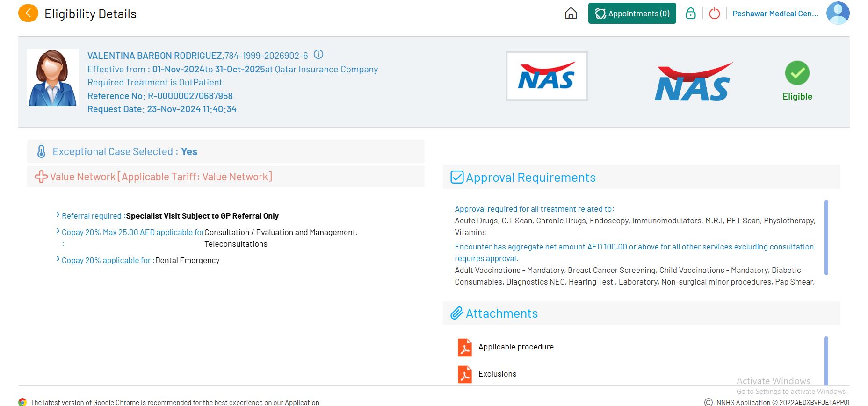This screenshot has height=406, width=868.
Task: Click the Approval Requirements check icon
Action: pyautogui.click(x=457, y=178)
